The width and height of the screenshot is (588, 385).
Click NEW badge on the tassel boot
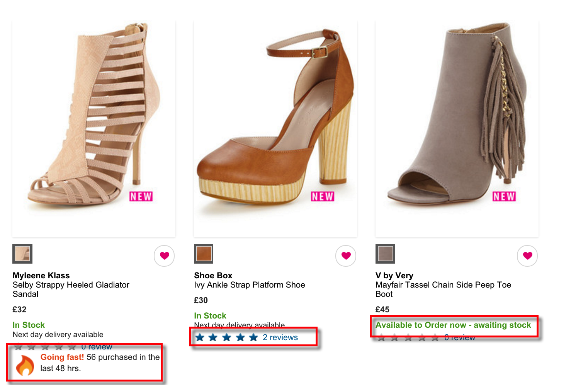504,197
